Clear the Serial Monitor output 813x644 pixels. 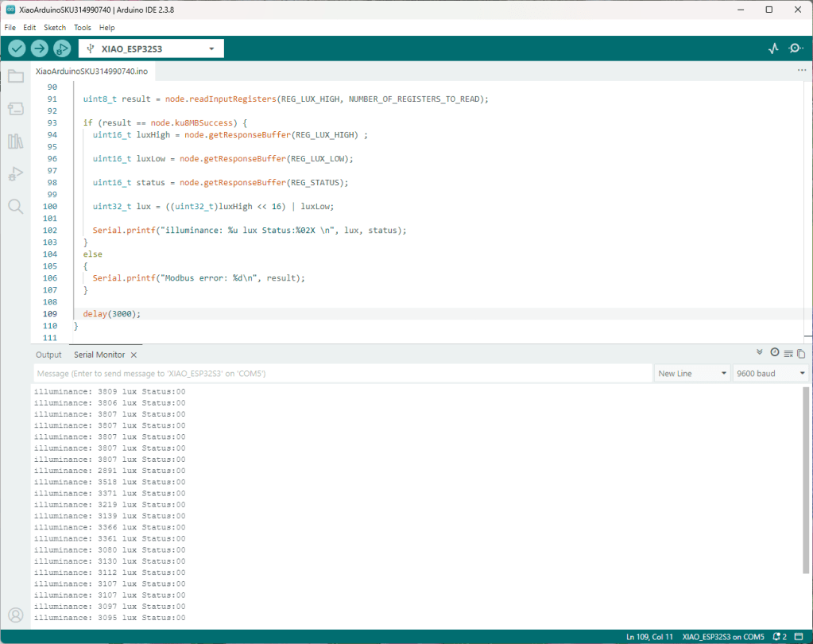pos(788,354)
